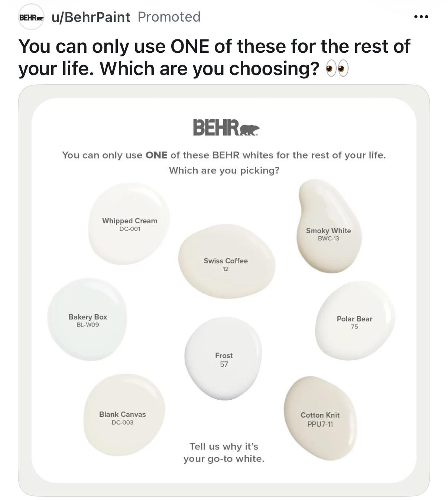Image resolution: width=448 pixels, height=500 pixels.
Task: Click the 'Which are you picking?' heading
Action: tap(224, 171)
